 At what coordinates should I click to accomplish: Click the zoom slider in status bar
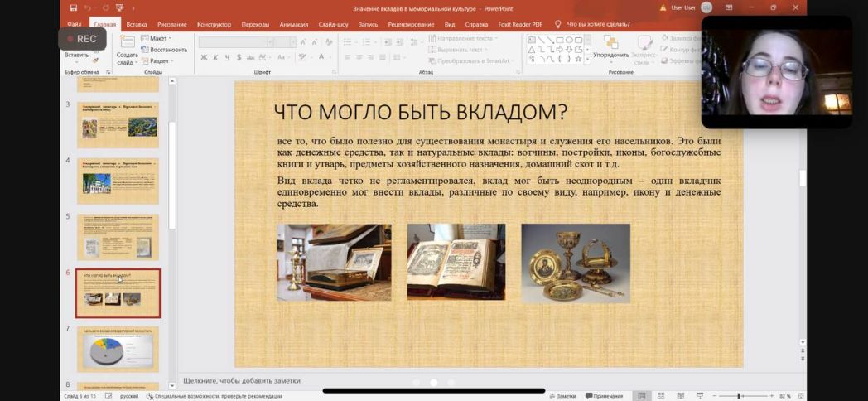click(739, 396)
